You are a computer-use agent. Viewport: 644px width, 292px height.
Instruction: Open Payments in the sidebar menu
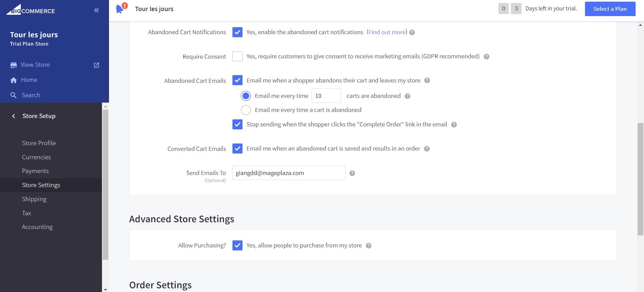coord(35,171)
